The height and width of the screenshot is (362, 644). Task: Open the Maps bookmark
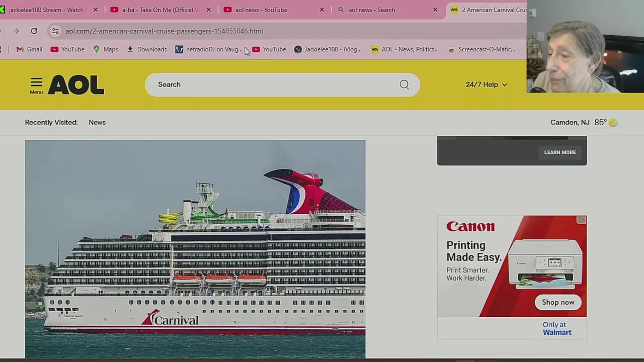pyautogui.click(x=105, y=49)
